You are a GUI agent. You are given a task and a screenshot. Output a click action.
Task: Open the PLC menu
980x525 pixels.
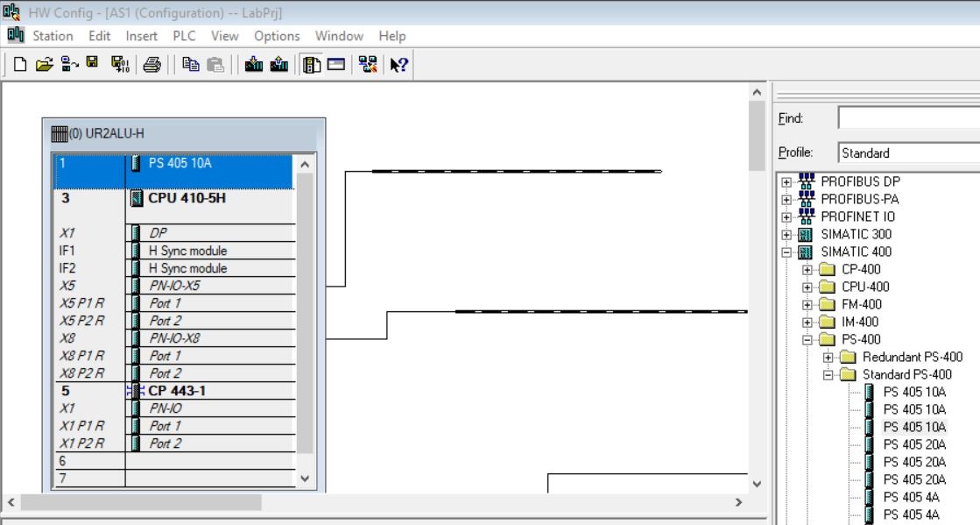pos(184,36)
